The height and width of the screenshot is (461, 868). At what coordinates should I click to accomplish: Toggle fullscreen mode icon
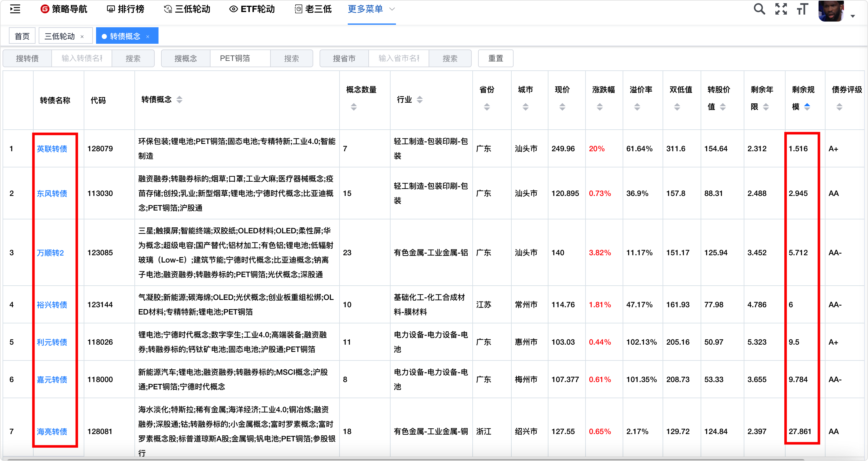coord(781,9)
